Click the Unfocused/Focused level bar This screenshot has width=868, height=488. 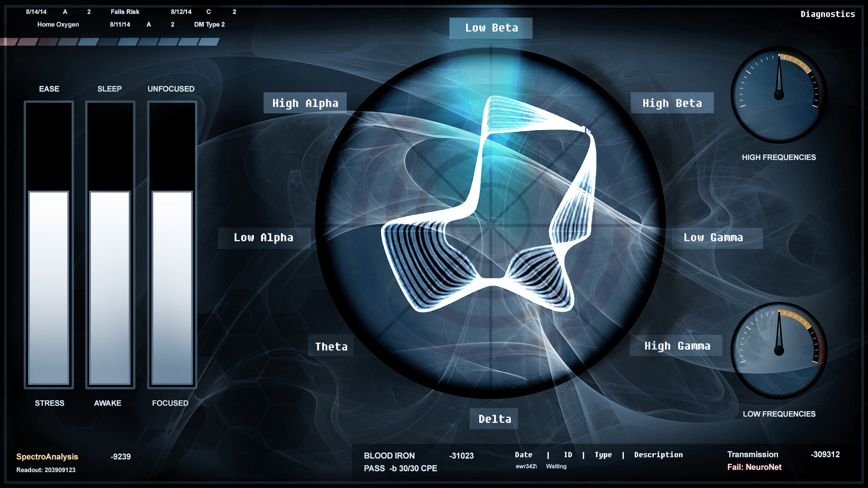[x=172, y=244]
